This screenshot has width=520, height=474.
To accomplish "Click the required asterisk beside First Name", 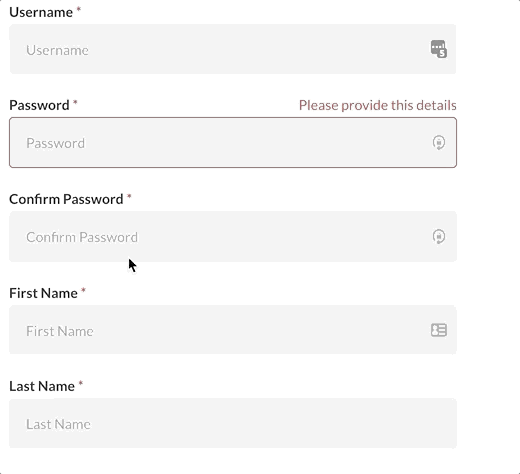I will tap(83, 291).
